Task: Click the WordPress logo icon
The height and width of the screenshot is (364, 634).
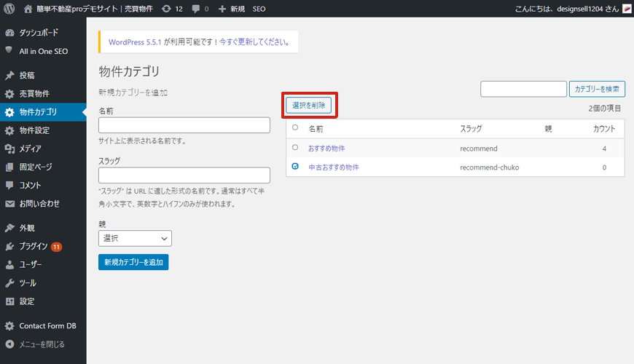Action: (9, 9)
